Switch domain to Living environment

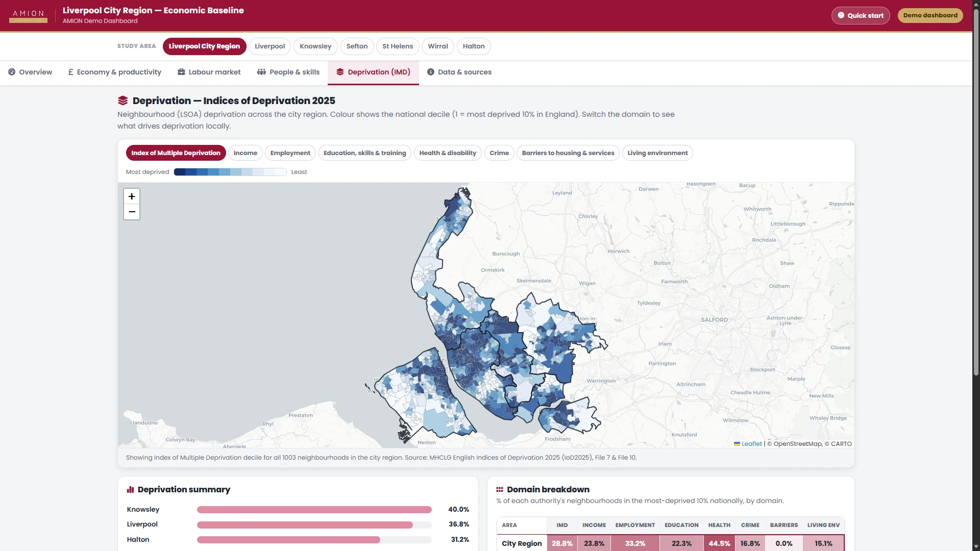click(657, 153)
